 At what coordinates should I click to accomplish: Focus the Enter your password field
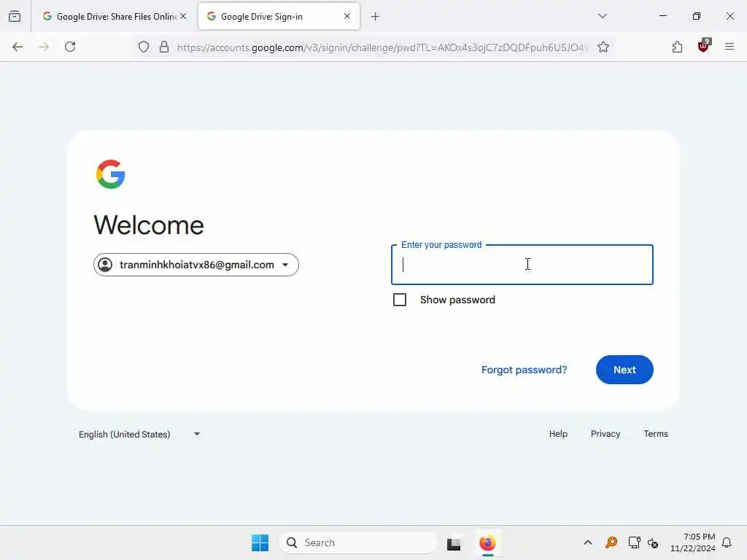522,265
